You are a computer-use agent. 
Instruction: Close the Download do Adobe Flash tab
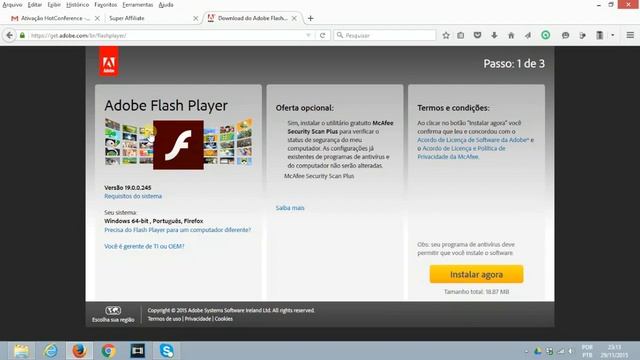294,18
